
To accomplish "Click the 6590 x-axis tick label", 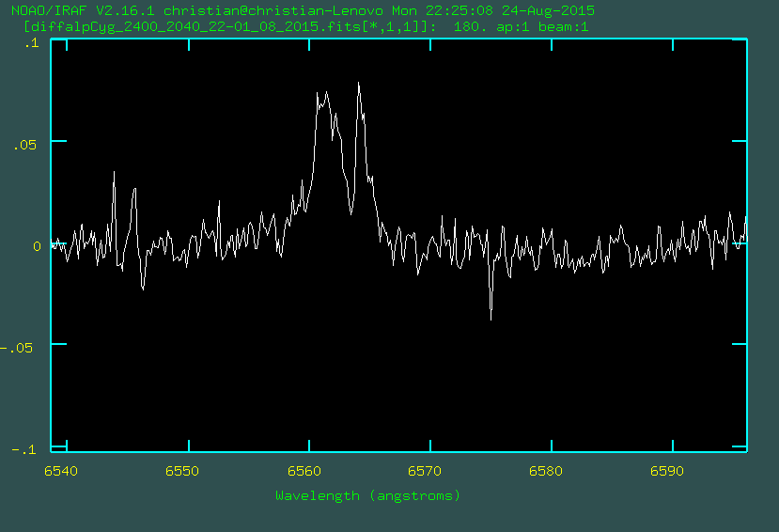I will [667, 470].
